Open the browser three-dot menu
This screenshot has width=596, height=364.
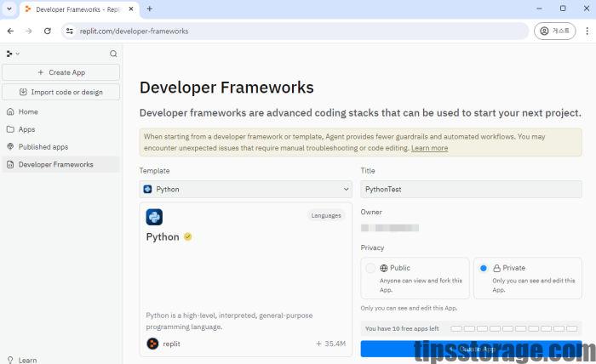[587, 31]
